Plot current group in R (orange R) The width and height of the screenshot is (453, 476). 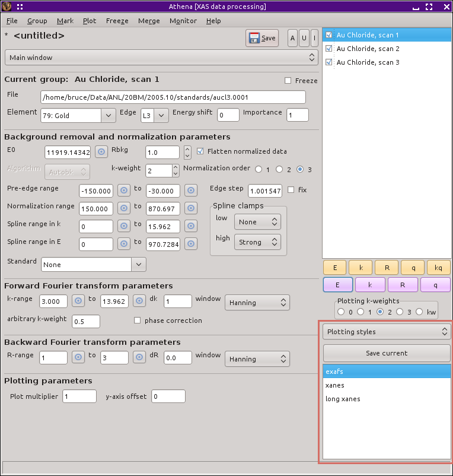point(387,268)
